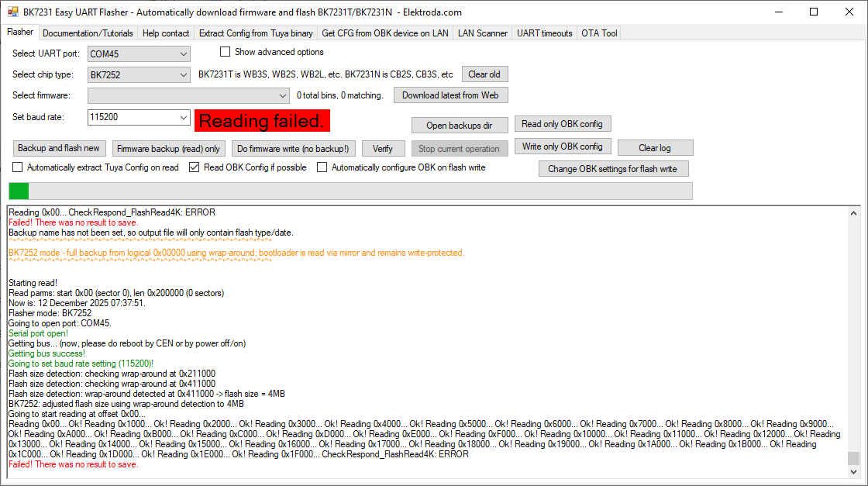868x486 pixels.
Task: Click 'Starting read!' log line
Action: pyautogui.click(x=33, y=283)
